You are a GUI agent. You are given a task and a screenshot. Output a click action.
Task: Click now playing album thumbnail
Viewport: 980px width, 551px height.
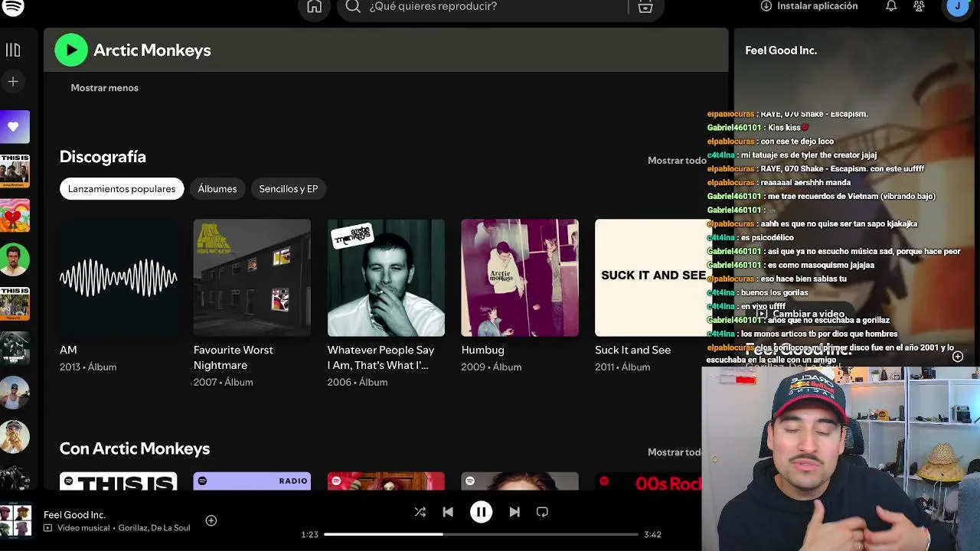tap(16, 520)
